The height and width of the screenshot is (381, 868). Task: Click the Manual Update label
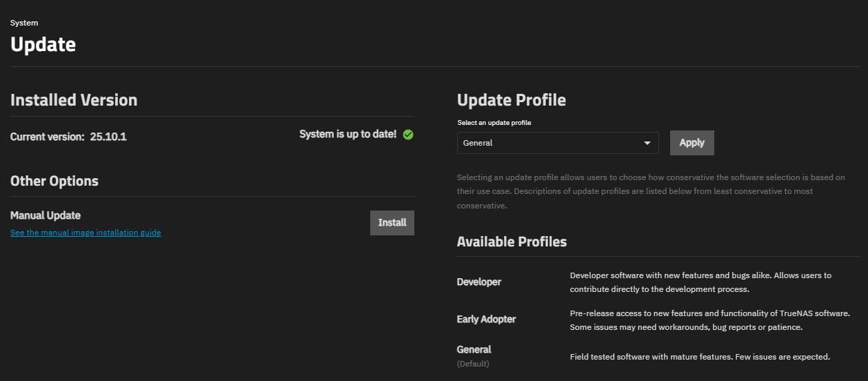46,215
